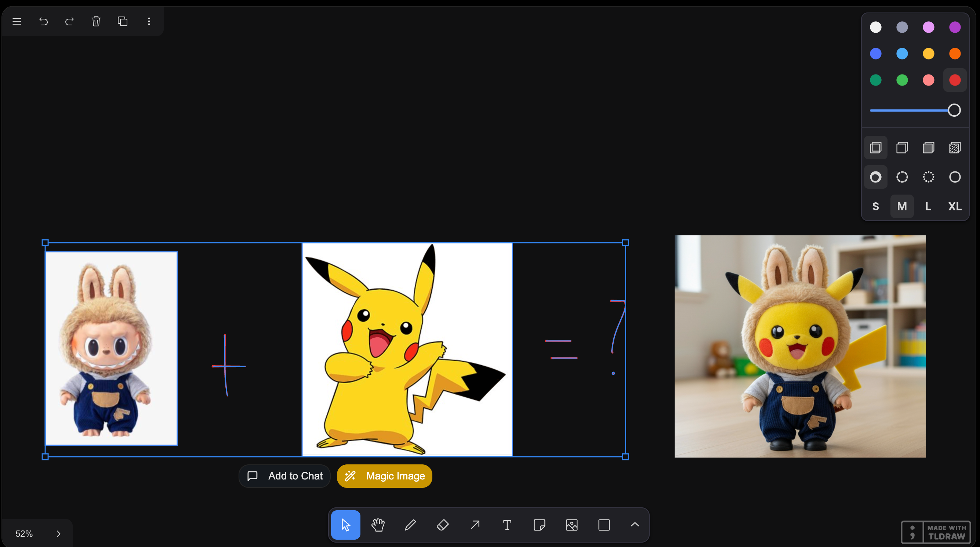Set dash style to solid line
The height and width of the screenshot is (547, 980).
(x=955, y=177)
